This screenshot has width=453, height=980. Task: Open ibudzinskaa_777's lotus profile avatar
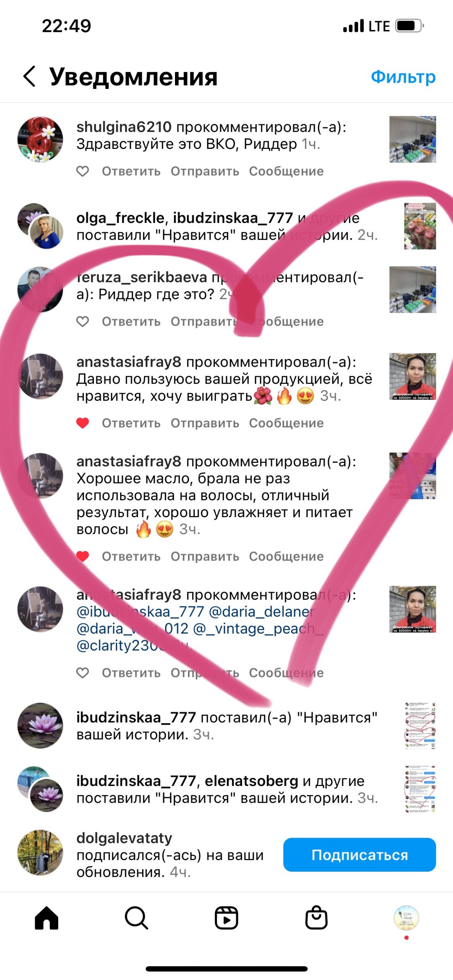tap(41, 725)
